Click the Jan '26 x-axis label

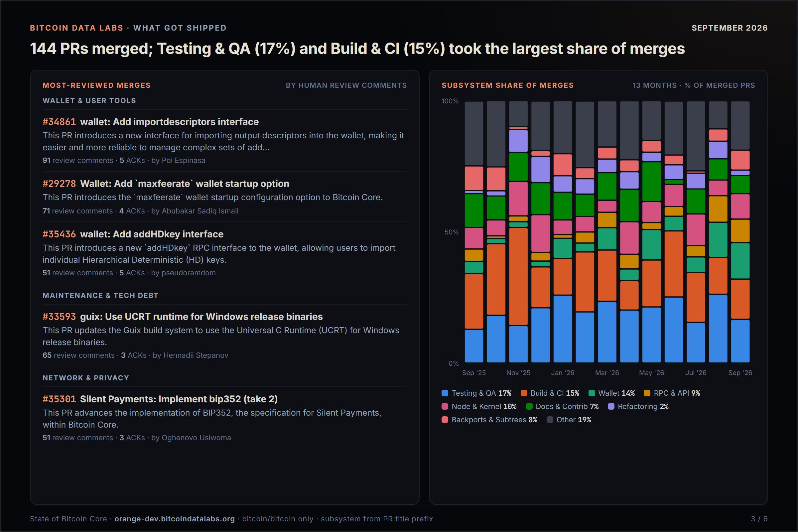(563, 372)
